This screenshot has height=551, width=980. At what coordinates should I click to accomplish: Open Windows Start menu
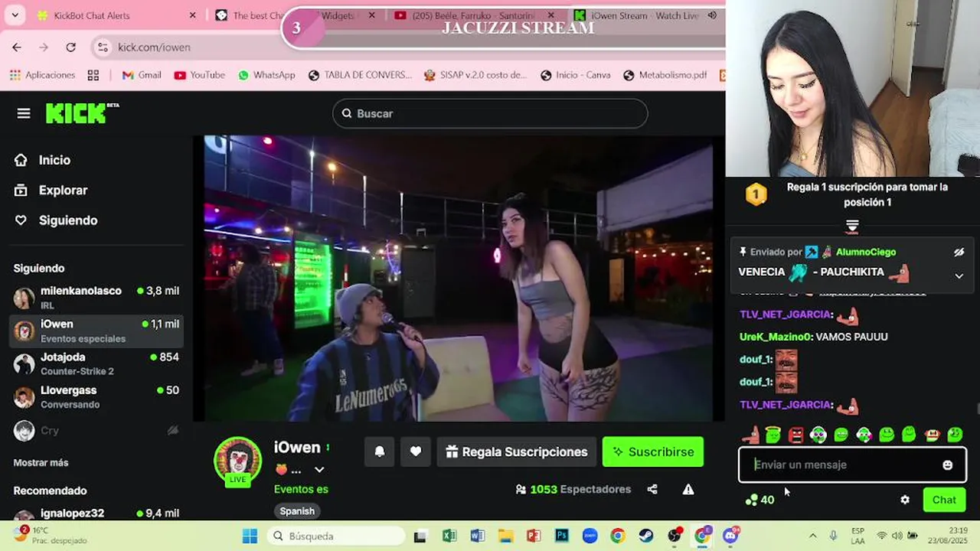coord(250,536)
